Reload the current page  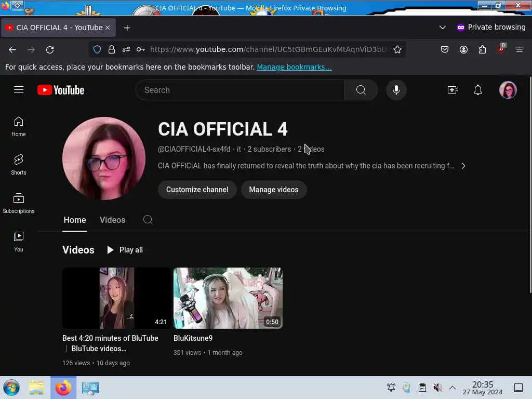[x=50, y=49]
